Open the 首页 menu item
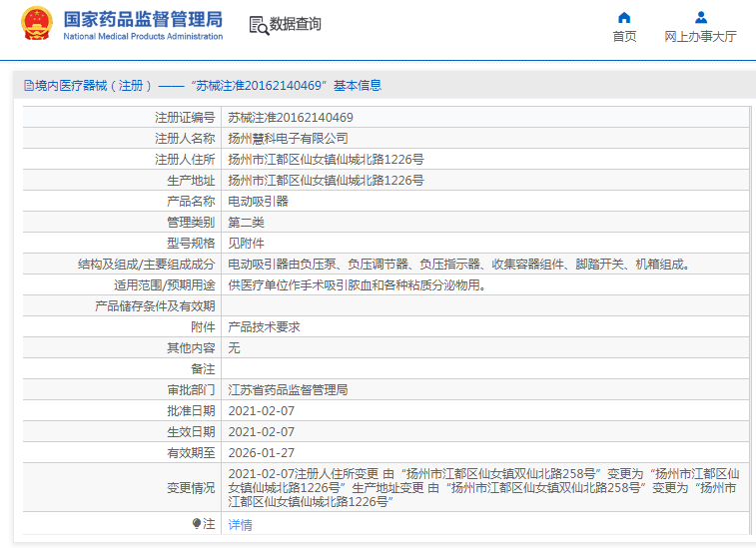The image size is (756, 548). (x=624, y=36)
